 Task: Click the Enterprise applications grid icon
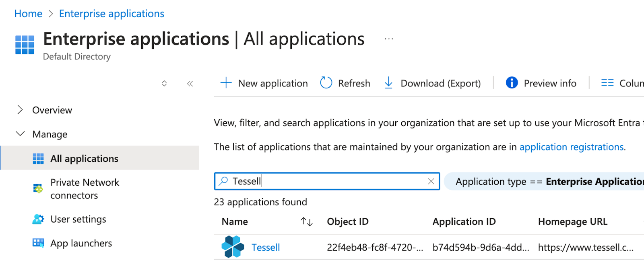coord(25,45)
